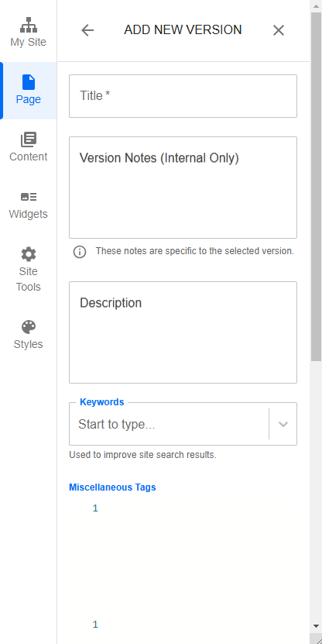Focus the Title input field
Screen dimensions: 322x644
tap(183, 96)
